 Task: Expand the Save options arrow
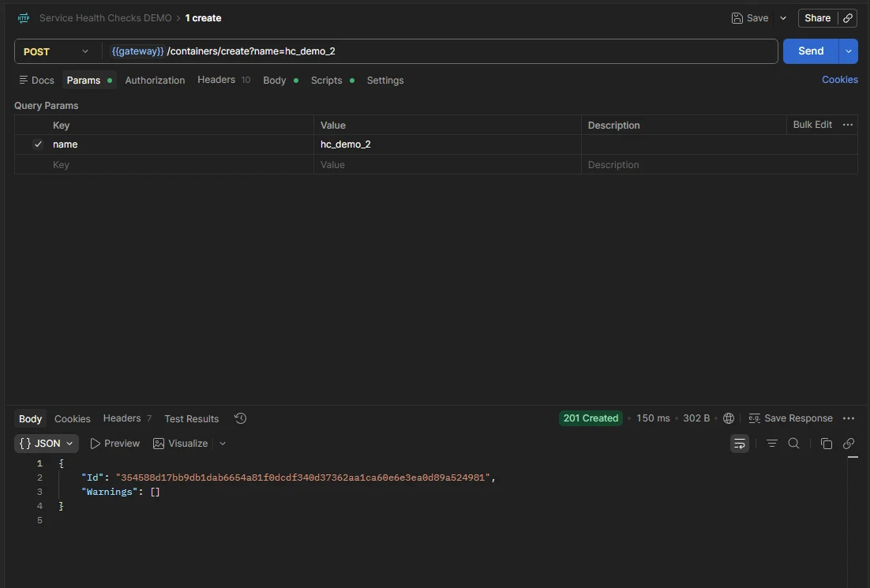(783, 18)
